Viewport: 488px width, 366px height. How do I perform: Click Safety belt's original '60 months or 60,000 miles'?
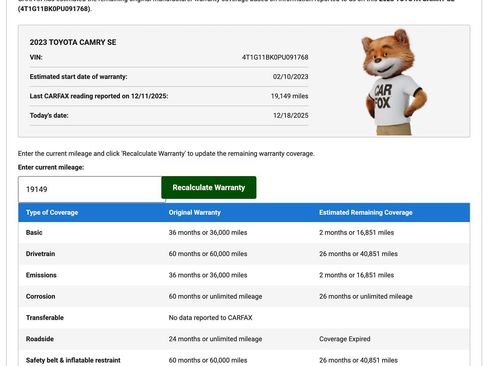pos(208,360)
